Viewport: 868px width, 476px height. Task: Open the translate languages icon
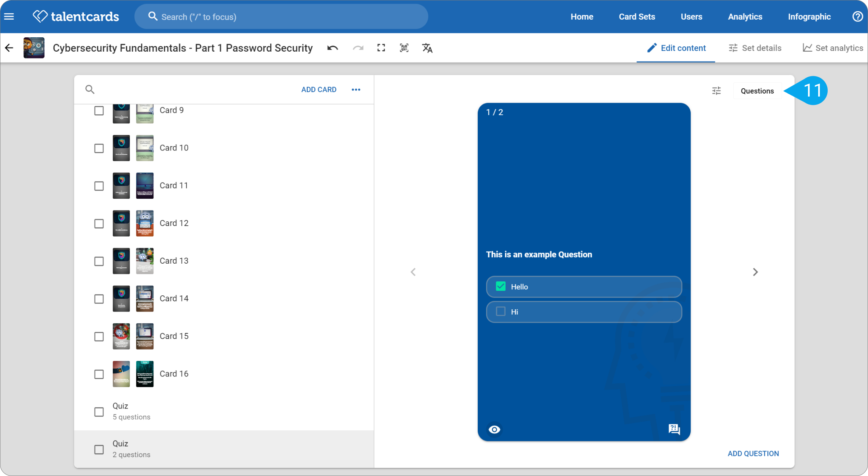coord(427,48)
